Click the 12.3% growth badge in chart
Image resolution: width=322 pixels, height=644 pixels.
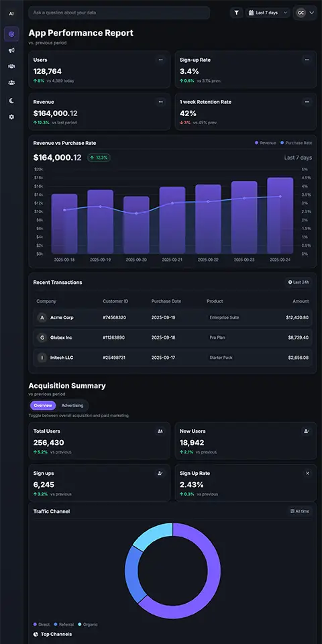[99, 158]
